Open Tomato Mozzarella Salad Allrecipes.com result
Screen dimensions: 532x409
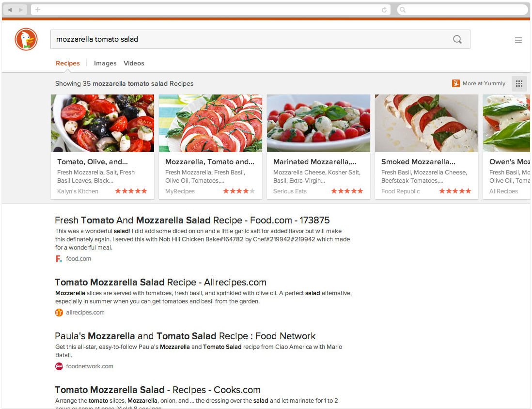tap(160, 283)
